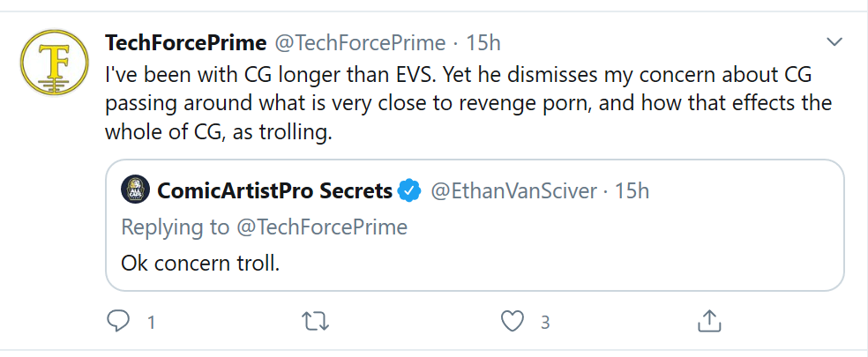The height and width of the screenshot is (357, 868).
Task: Open the TechForcePrime display name
Action: [x=186, y=42]
